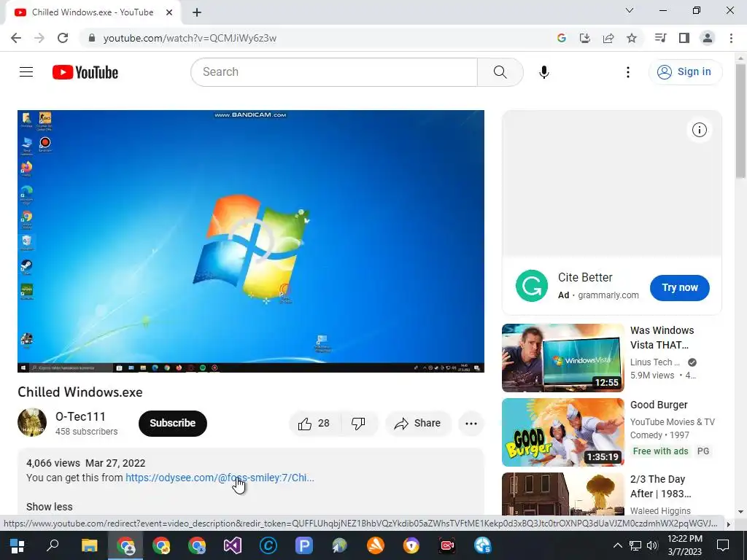Share this page icon in toolbar
Viewport: 747px width, 560px height.
pos(608,38)
